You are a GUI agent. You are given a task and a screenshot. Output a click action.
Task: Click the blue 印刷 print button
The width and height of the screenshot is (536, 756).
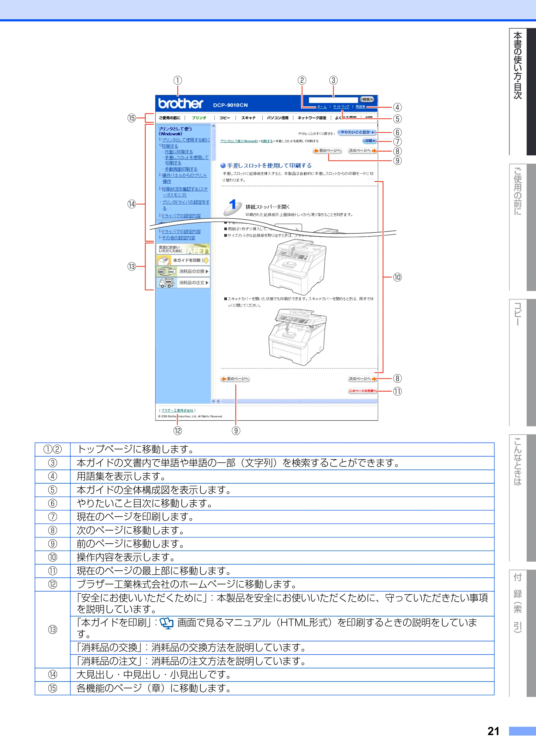click(x=369, y=141)
